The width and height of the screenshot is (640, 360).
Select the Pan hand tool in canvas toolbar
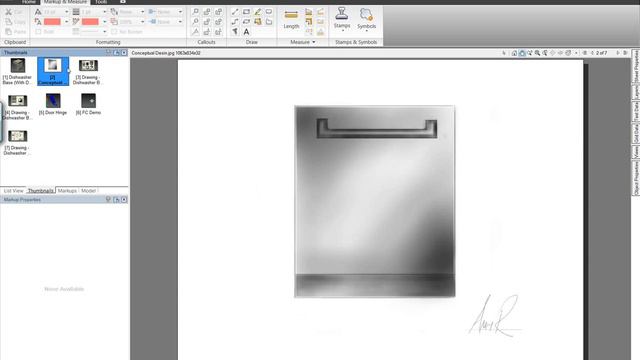522,53
